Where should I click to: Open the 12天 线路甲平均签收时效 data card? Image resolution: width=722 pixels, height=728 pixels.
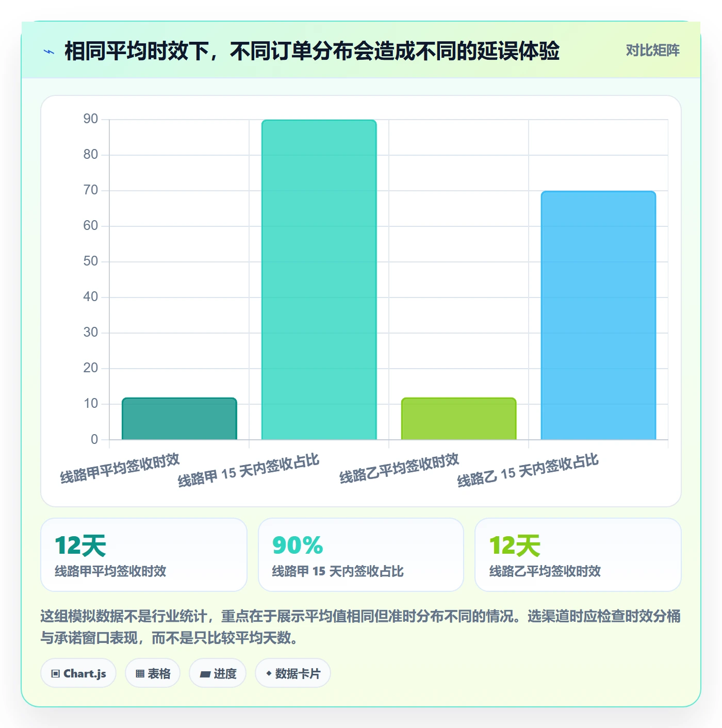(144, 555)
